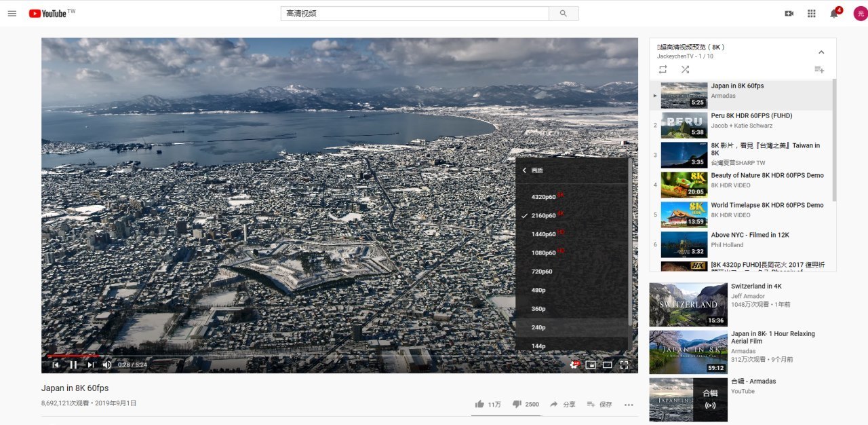Go back from quality menu
The height and width of the screenshot is (425, 868).
coord(524,170)
